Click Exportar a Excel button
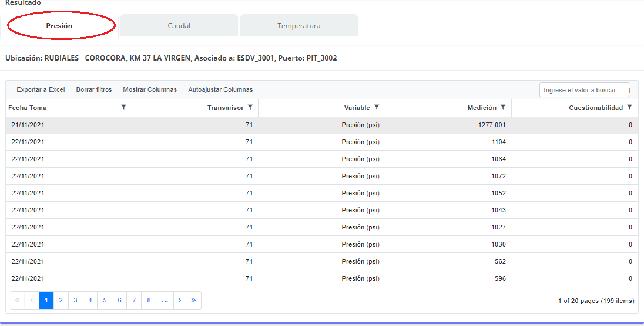 (41, 89)
